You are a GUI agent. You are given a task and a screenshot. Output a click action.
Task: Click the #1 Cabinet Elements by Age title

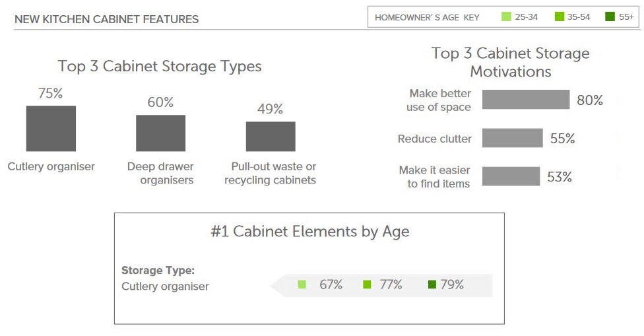(309, 232)
